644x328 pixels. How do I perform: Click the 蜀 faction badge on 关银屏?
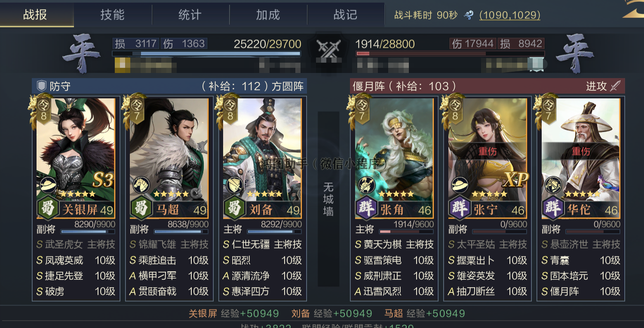(47, 208)
